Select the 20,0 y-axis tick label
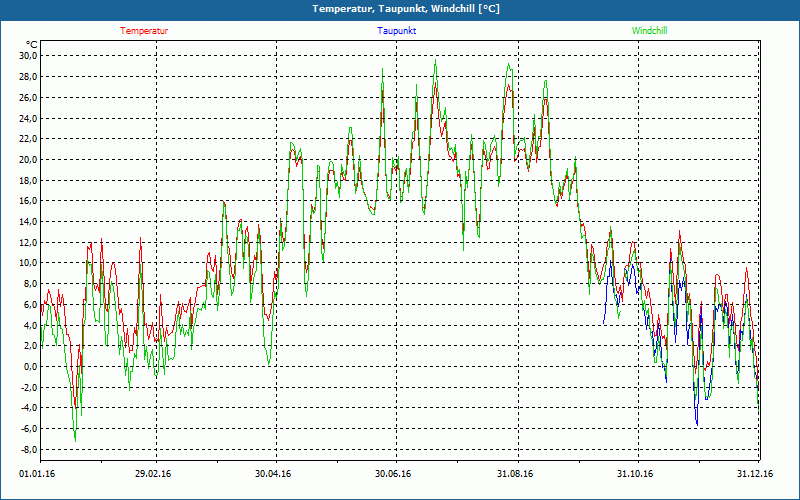This screenshot has width=800, height=500. coord(26,159)
